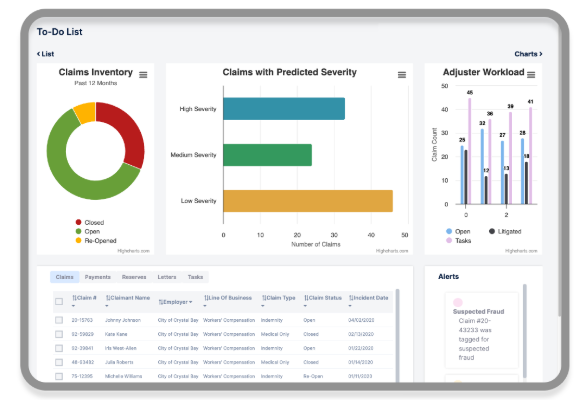Open Claims Inventory chart hamburger menu
Screen dimensions: 583x400
[x=143, y=75]
